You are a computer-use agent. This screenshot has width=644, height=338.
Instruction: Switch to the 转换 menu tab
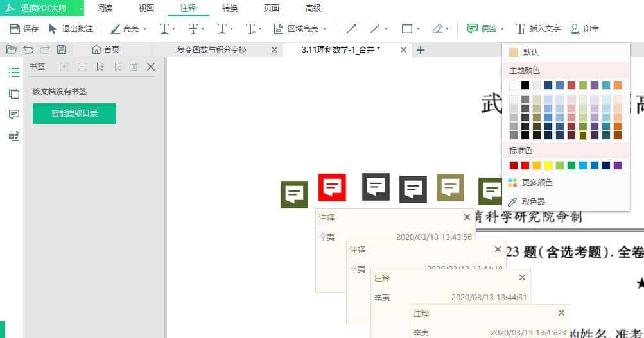230,8
